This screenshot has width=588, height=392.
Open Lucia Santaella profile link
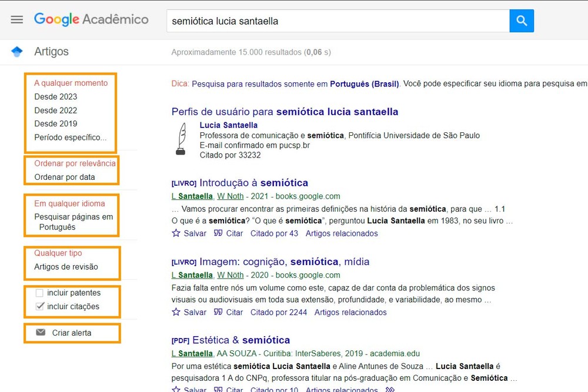pyautogui.click(x=228, y=125)
